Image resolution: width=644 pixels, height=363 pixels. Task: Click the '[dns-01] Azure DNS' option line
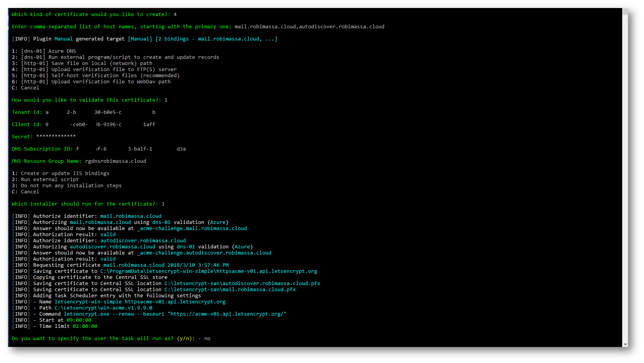tap(48, 51)
